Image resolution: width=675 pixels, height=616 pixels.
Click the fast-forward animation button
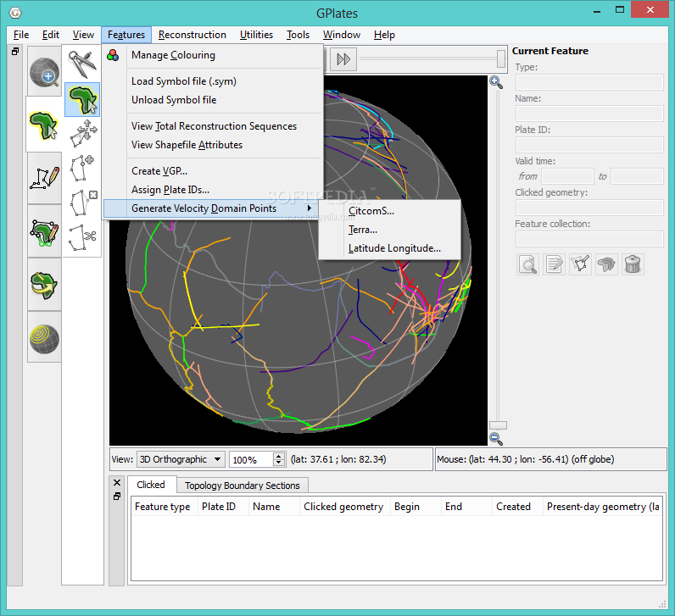[343, 59]
